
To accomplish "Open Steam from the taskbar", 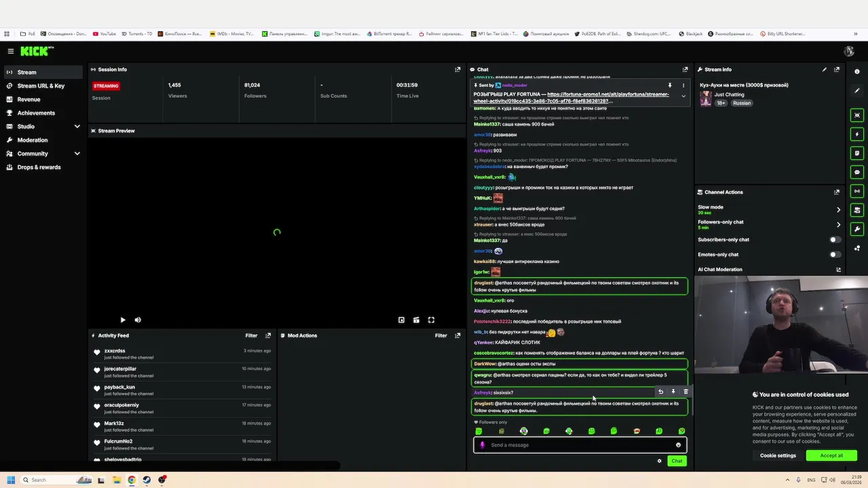I will pos(146,480).
